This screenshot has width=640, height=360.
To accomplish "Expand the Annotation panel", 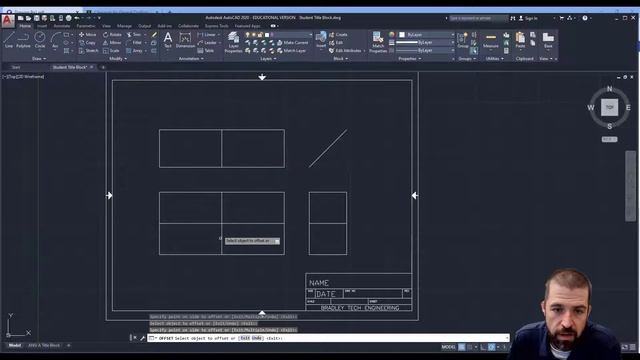I will 191,59.
